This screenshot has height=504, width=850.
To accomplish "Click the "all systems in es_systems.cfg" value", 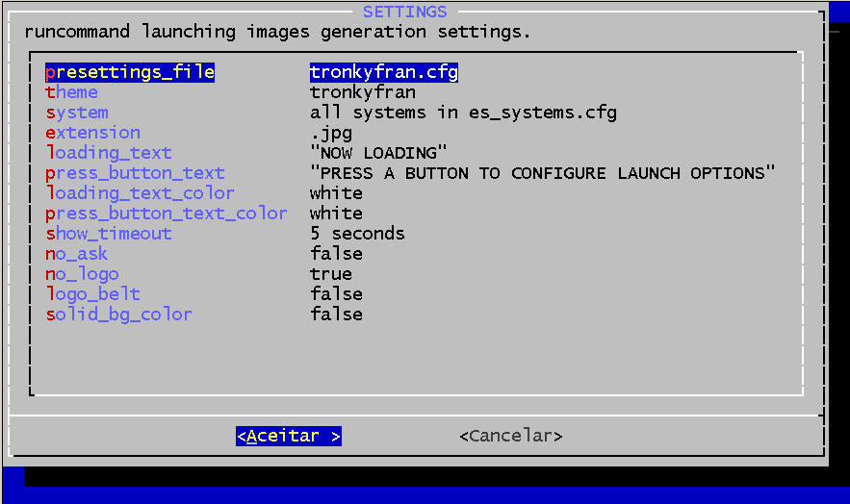I will (x=463, y=113).
